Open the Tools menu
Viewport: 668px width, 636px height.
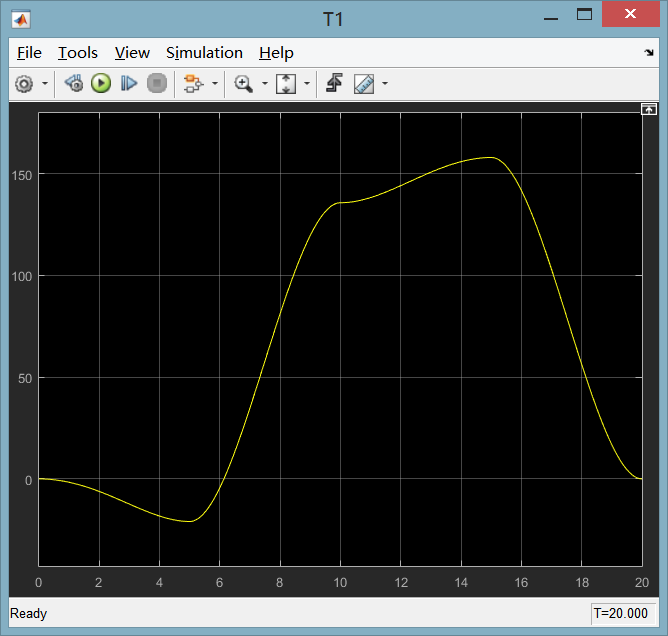point(78,53)
